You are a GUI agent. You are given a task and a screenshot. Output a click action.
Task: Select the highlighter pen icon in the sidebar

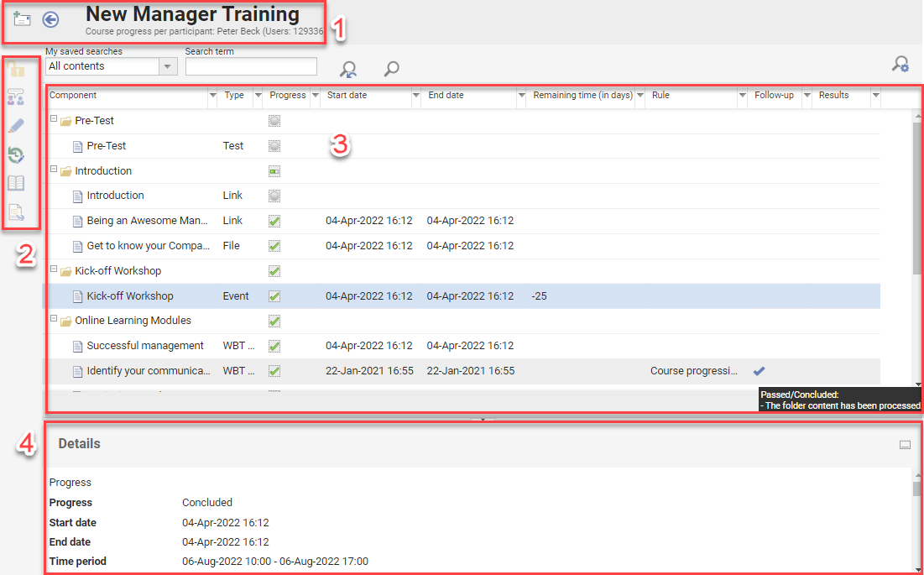click(16, 127)
